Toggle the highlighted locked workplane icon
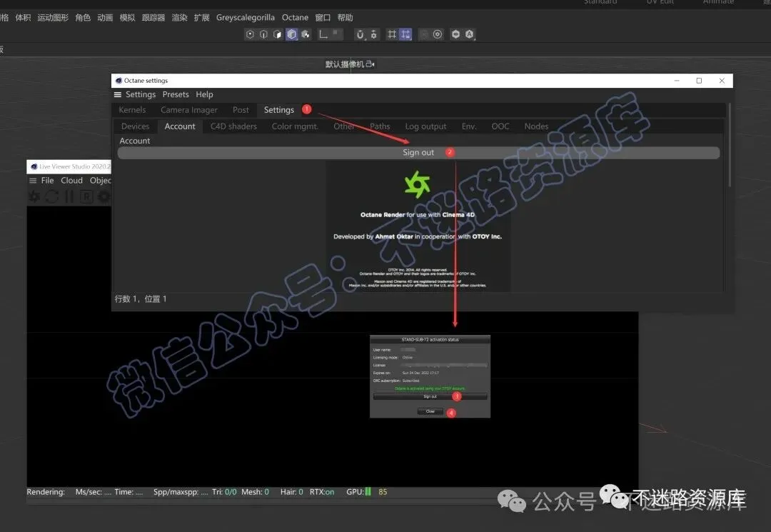 click(405, 34)
